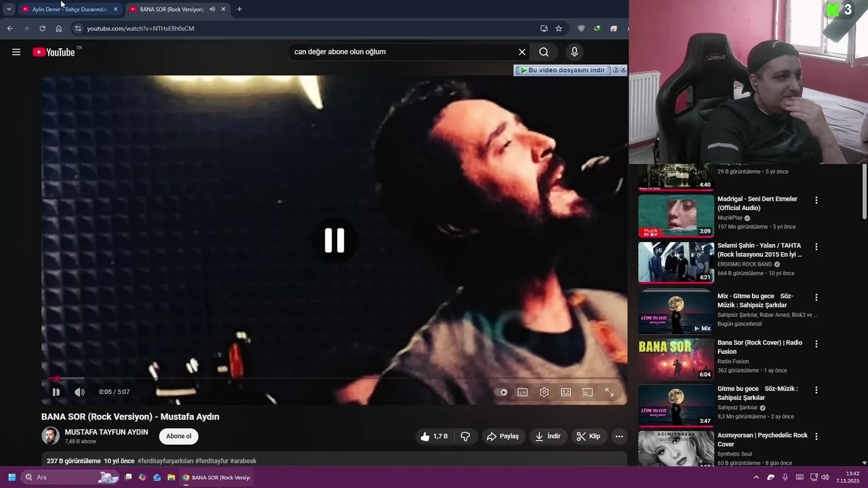The image size is (868, 488).
Task: Submit search with magnifier button
Action: coord(544,52)
